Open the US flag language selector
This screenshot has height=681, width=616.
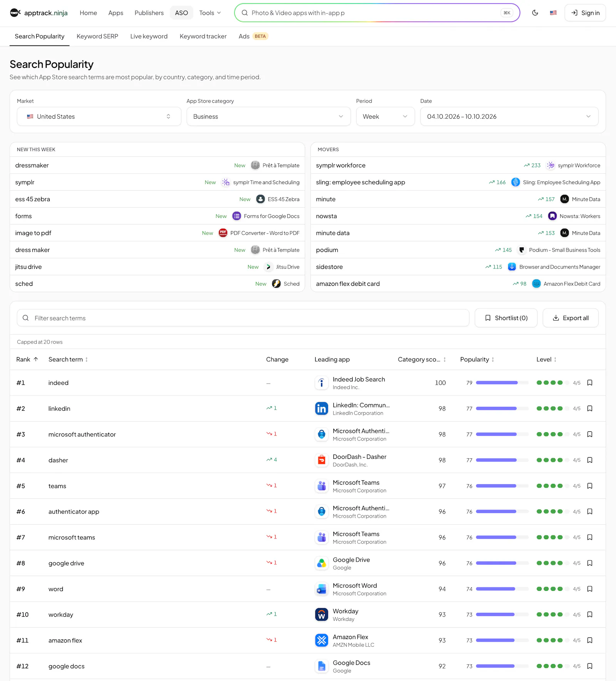tap(553, 13)
